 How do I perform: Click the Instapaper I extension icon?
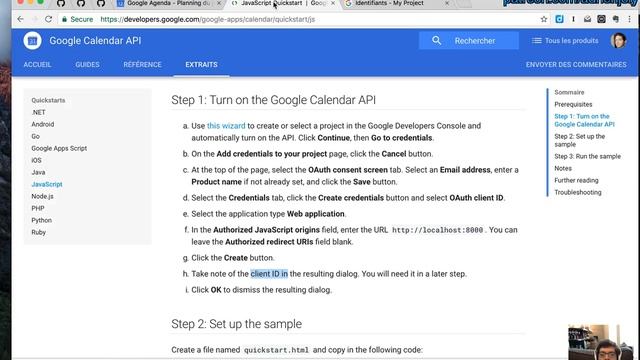coord(573,19)
